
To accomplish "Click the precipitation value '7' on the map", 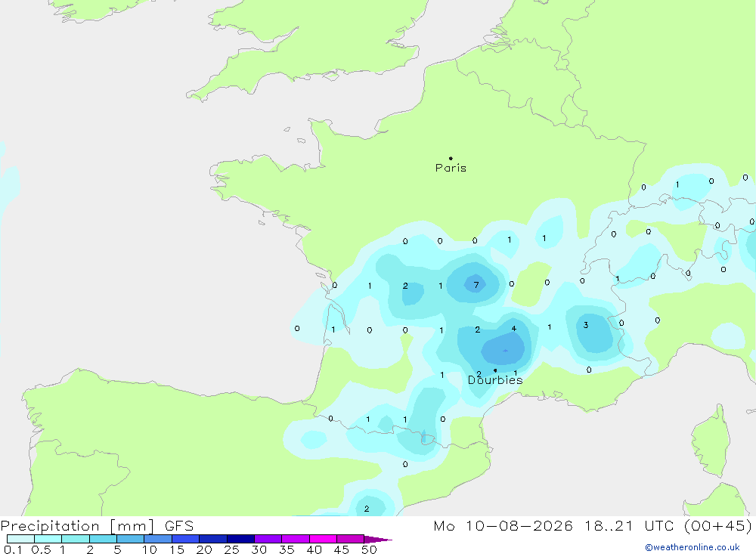I will point(476,285).
